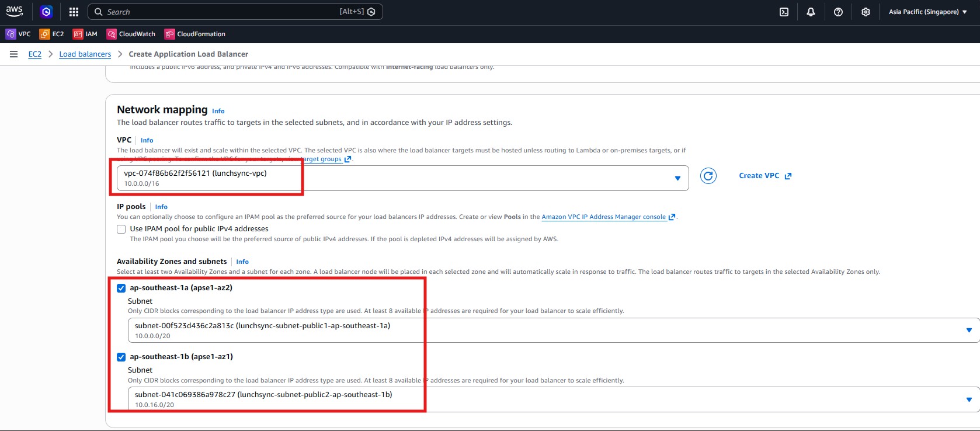Refresh the VPC list
The height and width of the screenshot is (431, 980).
708,176
